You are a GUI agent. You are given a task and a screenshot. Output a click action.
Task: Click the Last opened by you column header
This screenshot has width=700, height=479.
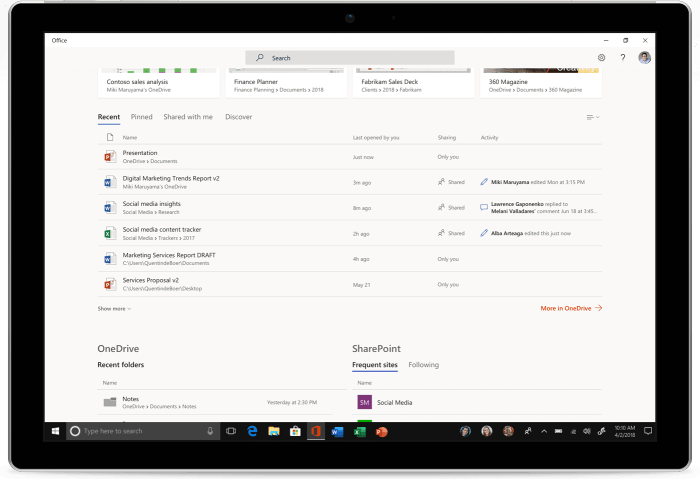(x=376, y=137)
